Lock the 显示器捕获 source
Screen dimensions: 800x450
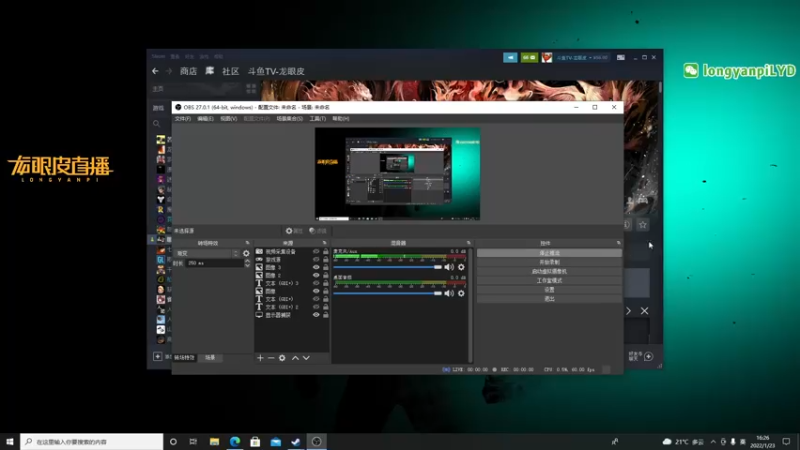[326, 315]
